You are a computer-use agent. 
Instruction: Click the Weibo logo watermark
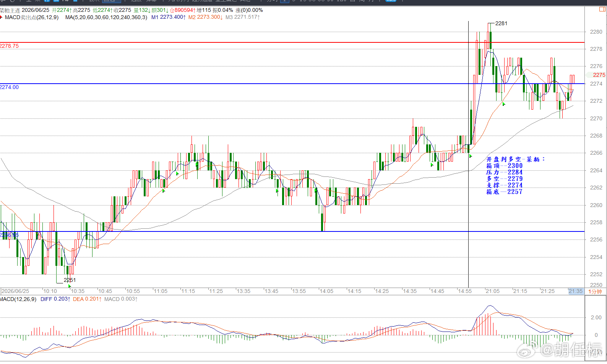(526, 349)
